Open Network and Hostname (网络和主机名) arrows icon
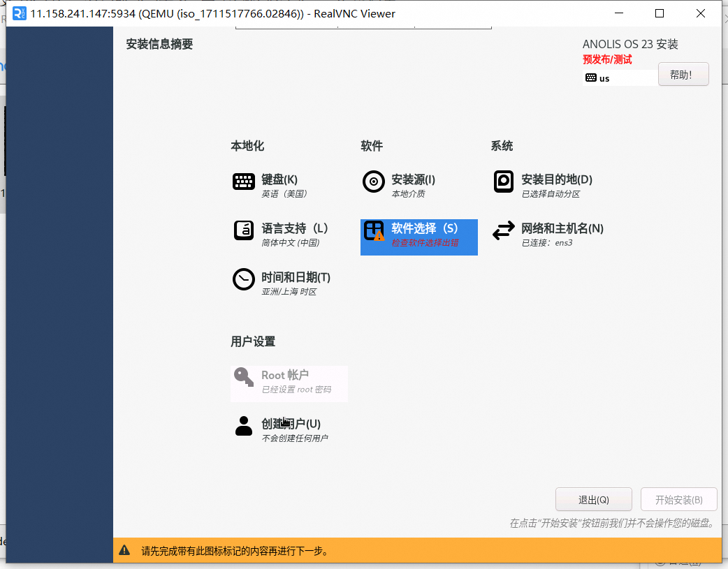 [x=504, y=230]
